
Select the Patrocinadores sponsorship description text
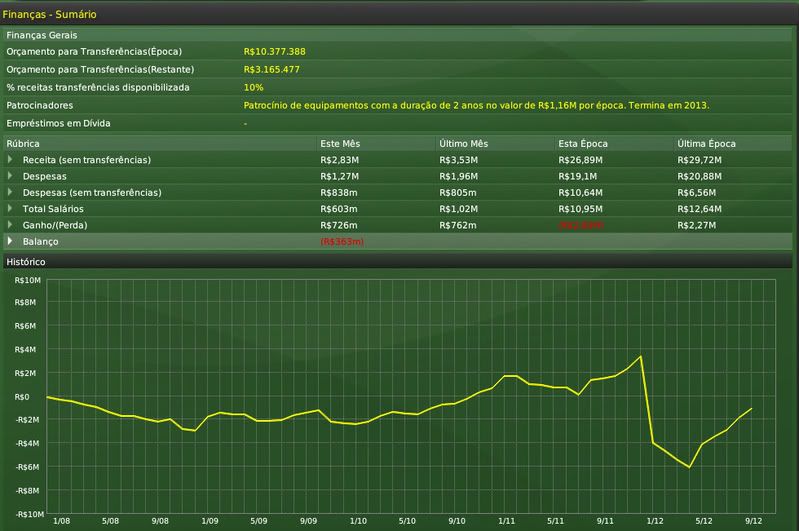(476, 105)
